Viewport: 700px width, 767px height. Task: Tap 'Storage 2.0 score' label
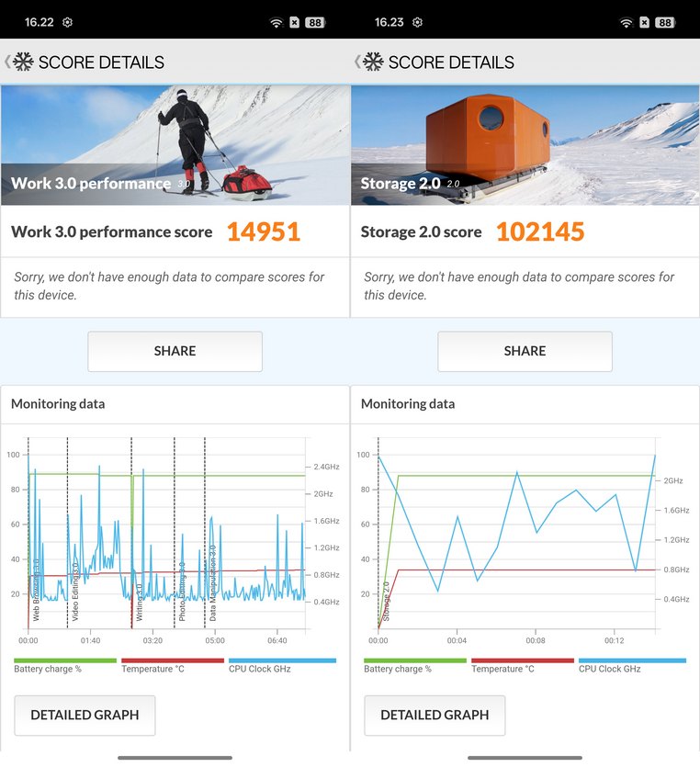pyautogui.click(x=421, y=231)
